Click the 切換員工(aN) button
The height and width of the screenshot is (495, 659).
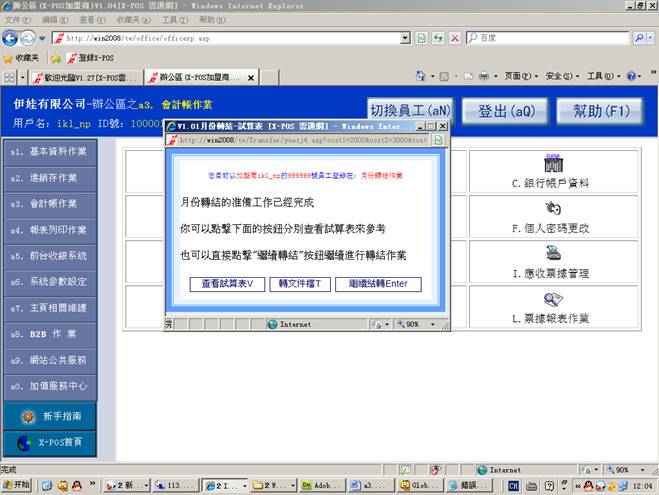click(409, 110)
